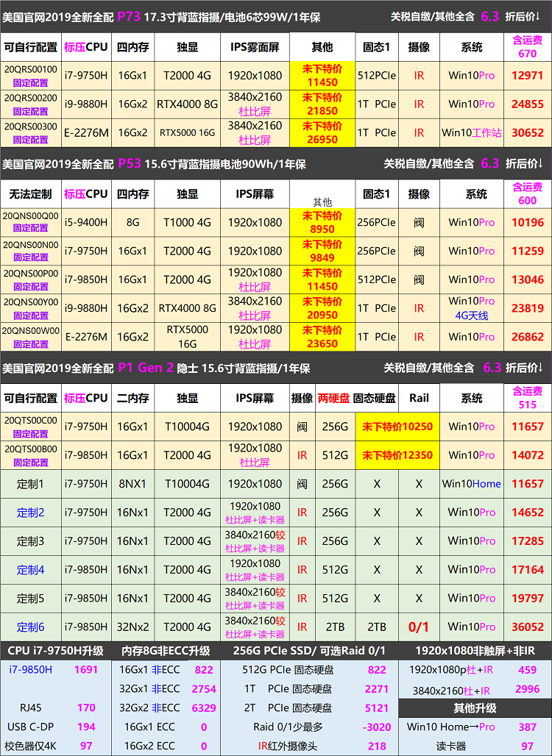Screen dimensions: 552x756
Task: Open the 定制2 configuration row label
Action: pyautogui.click(x=30, y=513)
